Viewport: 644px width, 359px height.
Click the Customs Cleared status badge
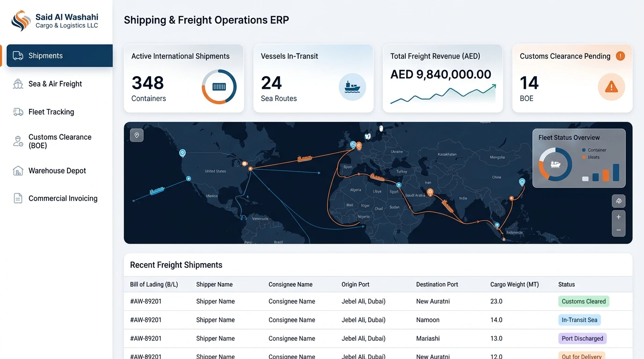584,302
